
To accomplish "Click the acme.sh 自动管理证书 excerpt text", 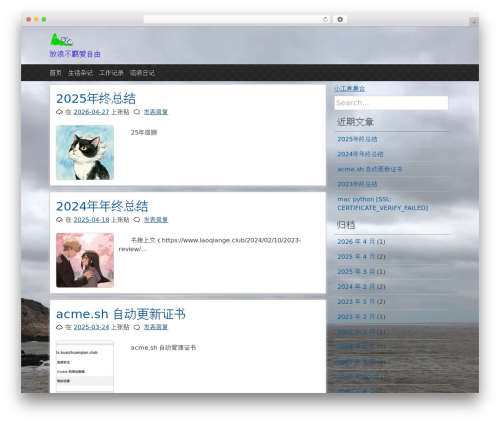I will click(163, 348).
